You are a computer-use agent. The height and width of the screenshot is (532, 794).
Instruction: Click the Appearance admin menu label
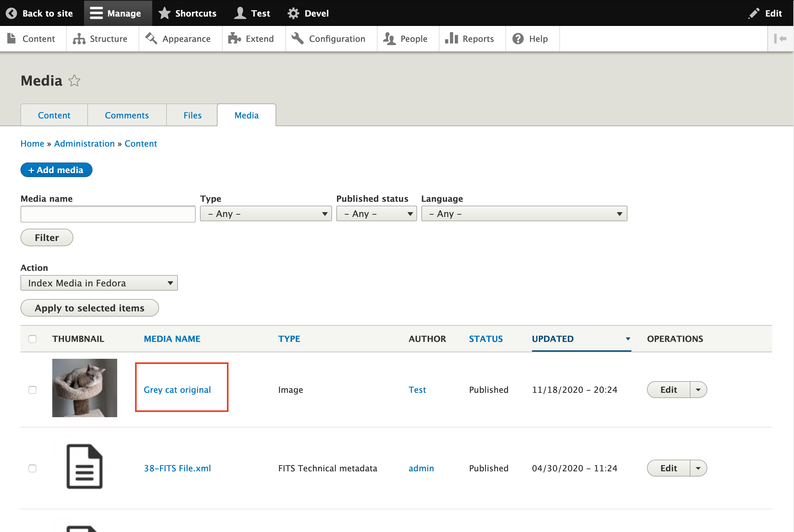pos(186,39)
